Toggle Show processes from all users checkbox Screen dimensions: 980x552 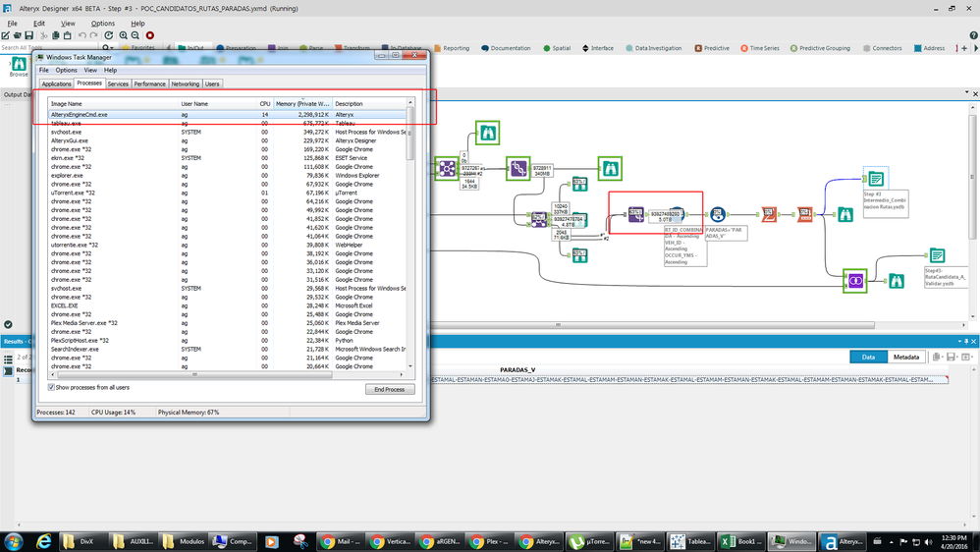click(52, 388)
